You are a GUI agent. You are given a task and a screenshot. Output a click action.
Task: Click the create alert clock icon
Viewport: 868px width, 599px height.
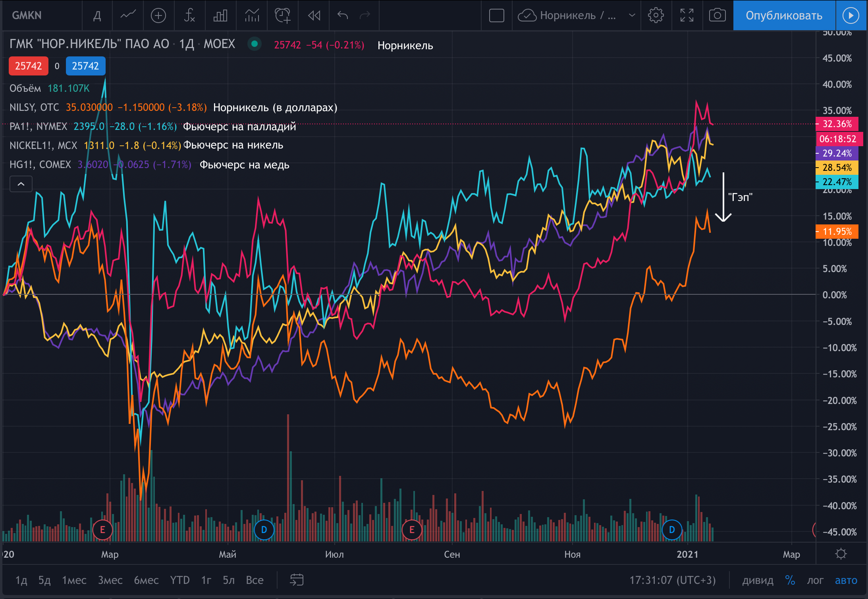coord(282,15)
